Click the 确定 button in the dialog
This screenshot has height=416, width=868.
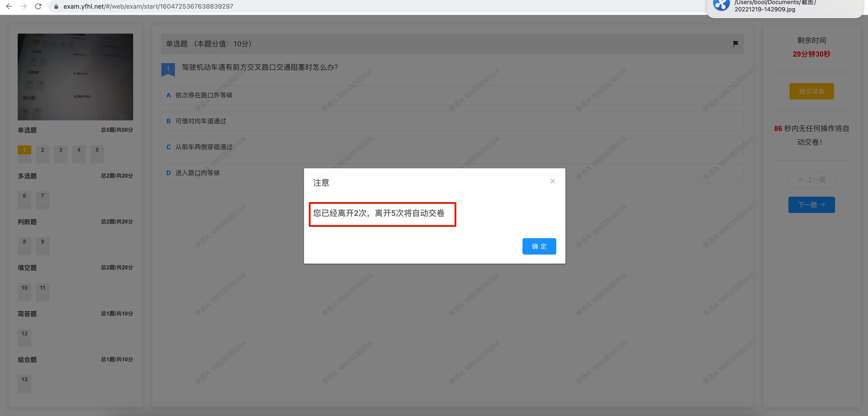click(539, 246)
